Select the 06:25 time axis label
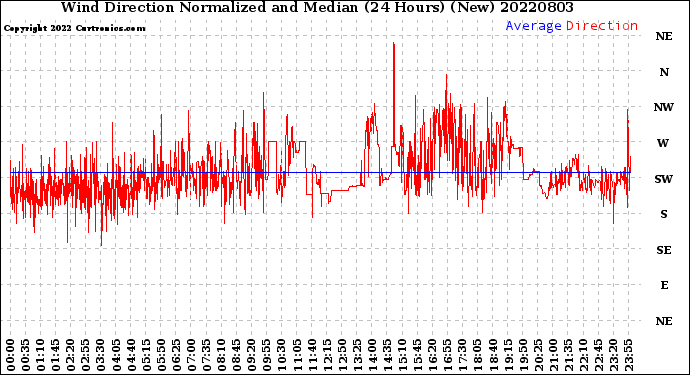The width and height of the screenshot is (690, 375). pyautogui.click(x=176, y=355)
